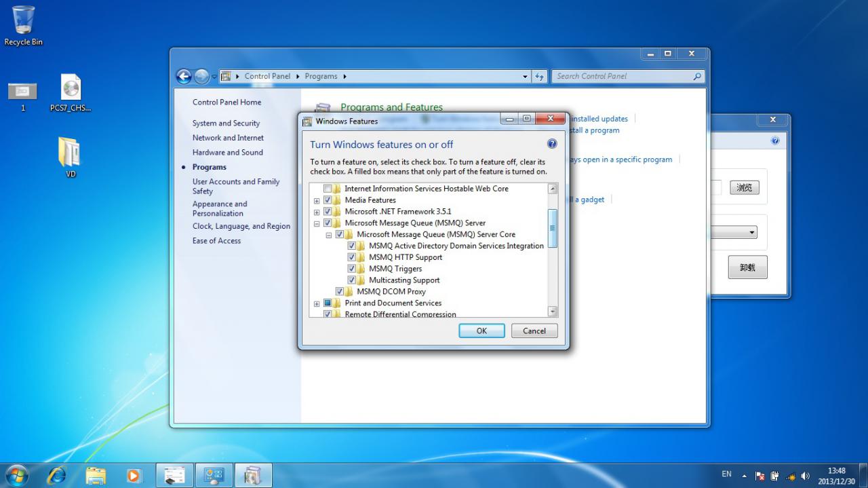Click the refresh button beside address bar
This screenshot has width=868, height=488.
pos(540,77)
